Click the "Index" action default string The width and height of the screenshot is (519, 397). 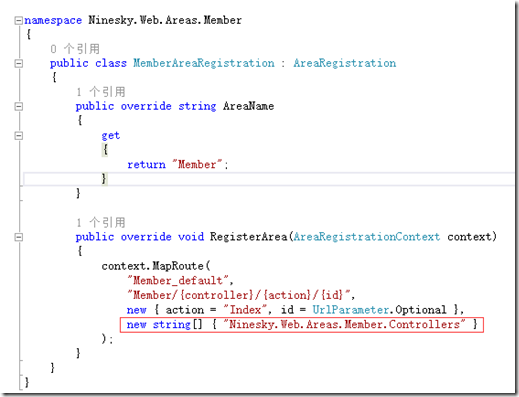coord(245,310)
